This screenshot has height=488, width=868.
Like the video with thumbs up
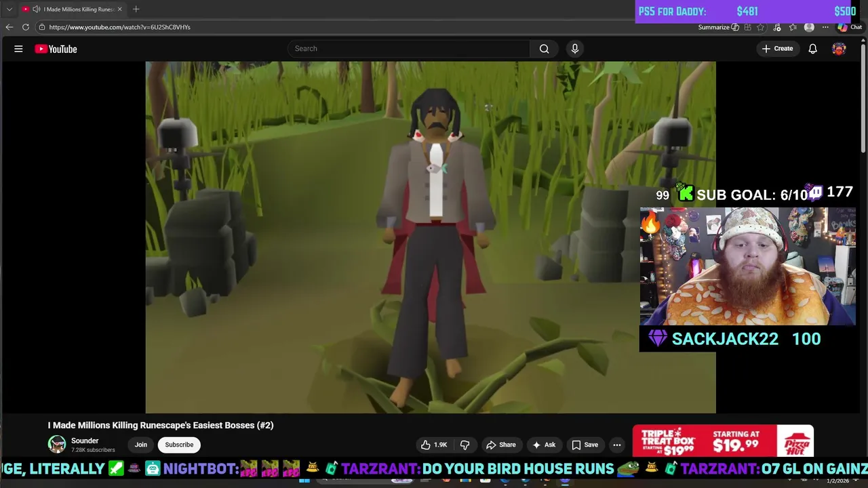(x=433, y=445)
